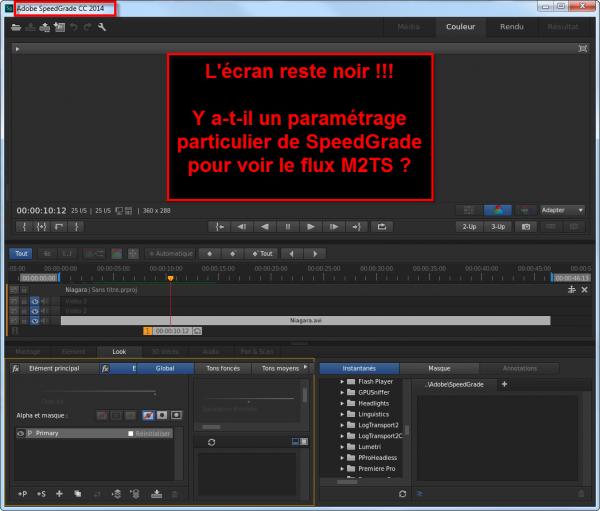Screen dimensions: 600x511
Task: Select the Niagara.avi clip on timeline
Action: click(305, 320)
